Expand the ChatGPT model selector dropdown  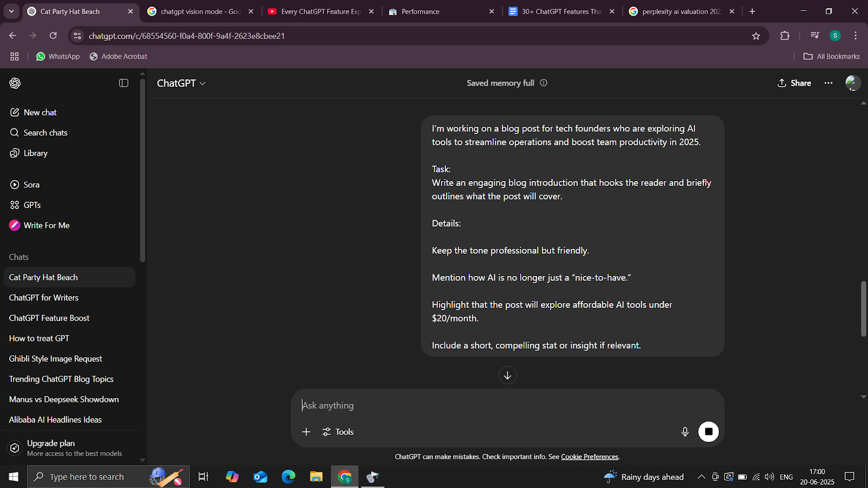click(x=181, y=83)
